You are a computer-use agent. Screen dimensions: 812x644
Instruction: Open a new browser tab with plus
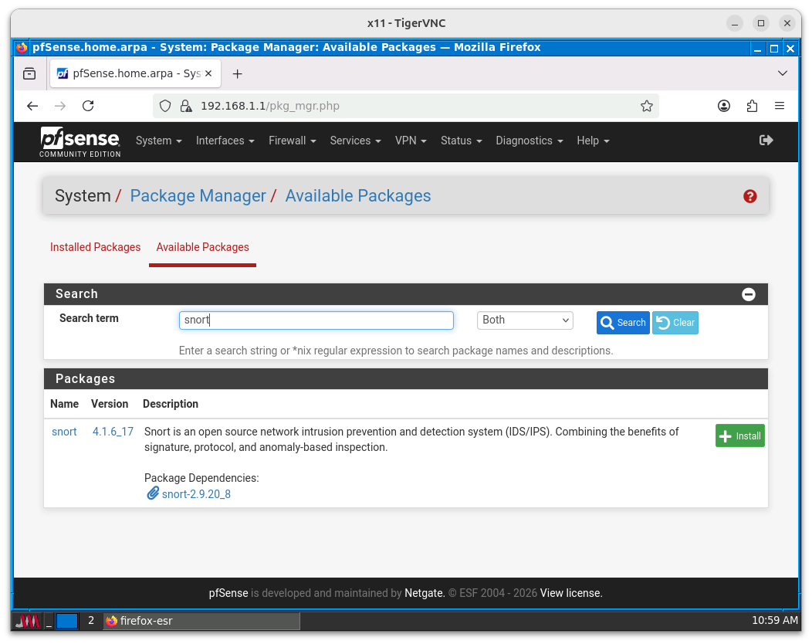(237, 73)
